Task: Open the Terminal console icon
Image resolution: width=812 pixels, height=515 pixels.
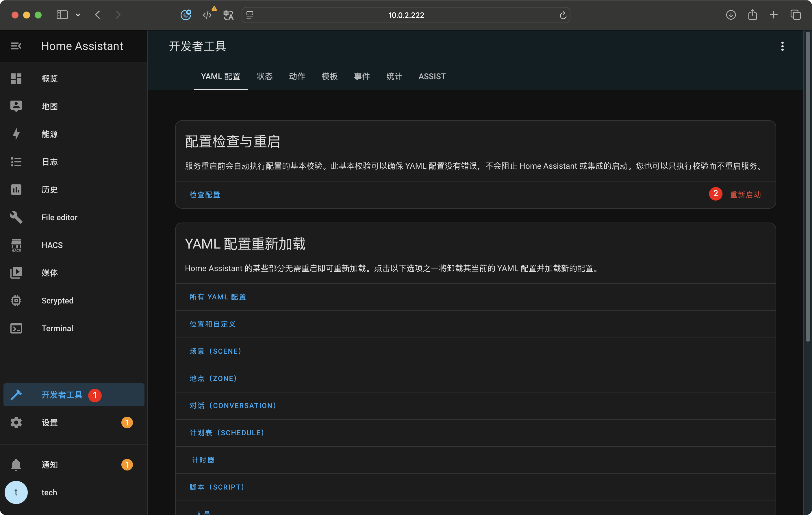Action: point(16,328)
